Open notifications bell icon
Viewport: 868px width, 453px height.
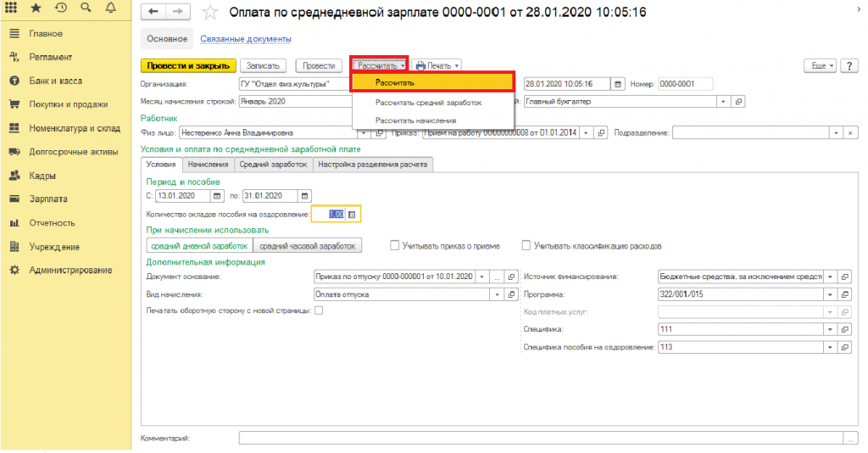point(111,8)
